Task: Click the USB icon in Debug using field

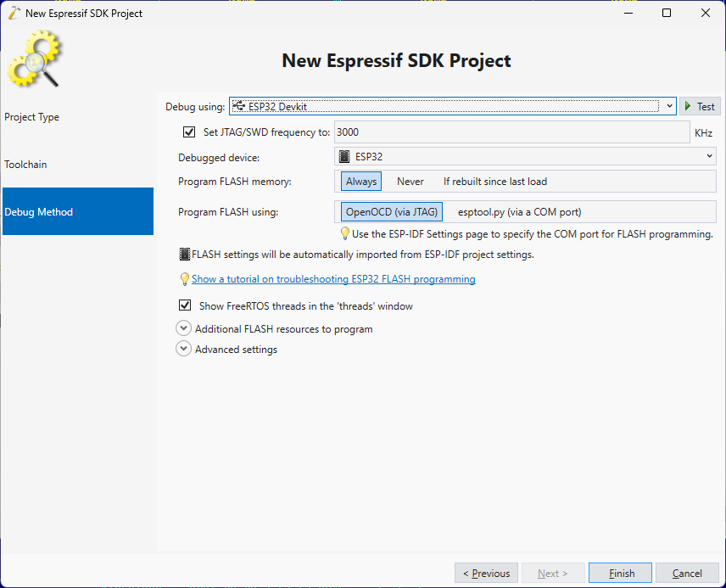Action: tap(238, 107)
